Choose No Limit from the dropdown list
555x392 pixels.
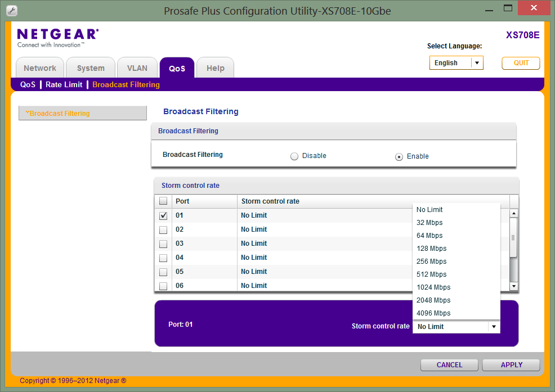tap(456, 210)
